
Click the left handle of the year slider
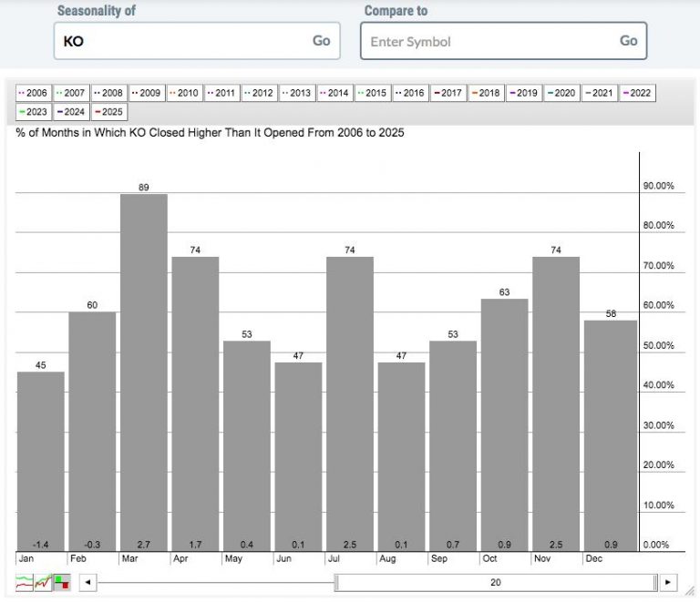click(337, 582)
